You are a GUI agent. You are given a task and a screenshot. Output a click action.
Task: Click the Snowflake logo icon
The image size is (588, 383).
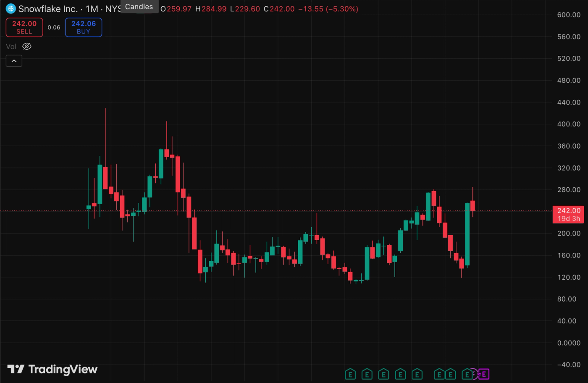coord(11,8)
